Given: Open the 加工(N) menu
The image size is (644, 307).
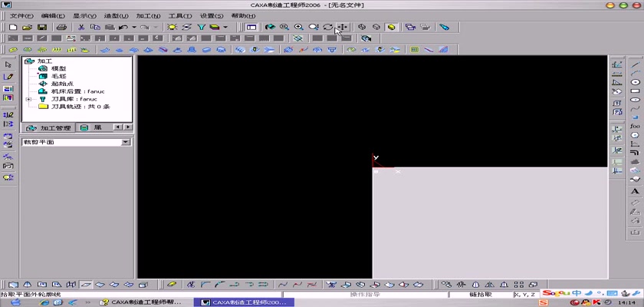Looking at the screenshot, I should pos(148,16).
